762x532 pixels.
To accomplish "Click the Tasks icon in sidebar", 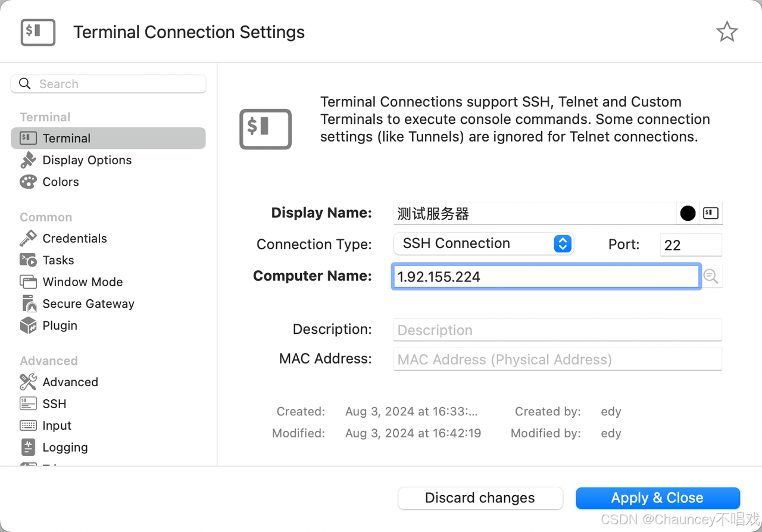I will pyautogui.click(x=28, y=260).
